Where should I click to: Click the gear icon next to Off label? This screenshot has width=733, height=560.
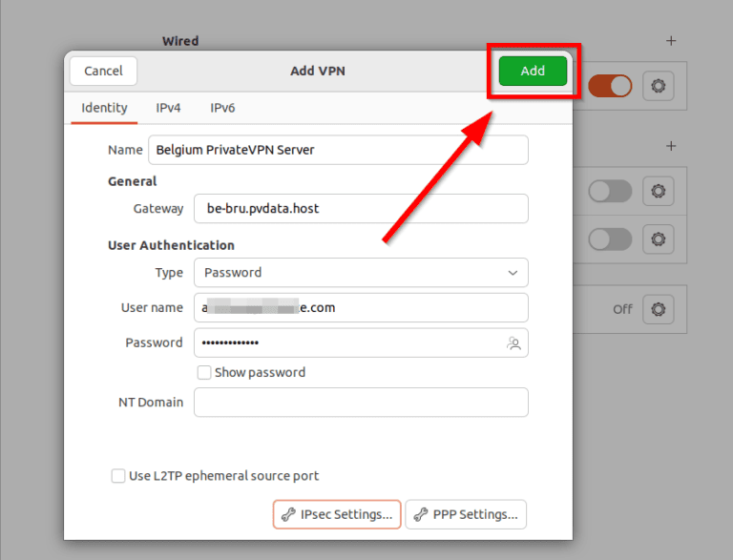[658, 309]
